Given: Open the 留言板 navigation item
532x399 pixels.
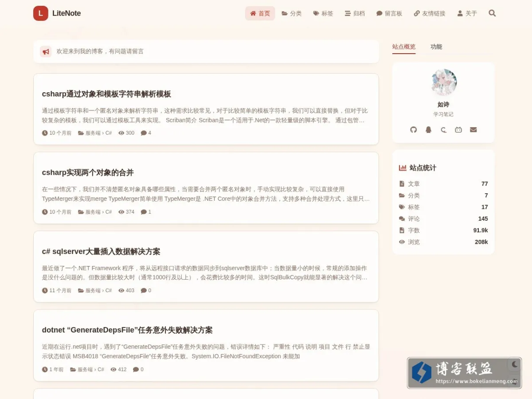Looking at the screenshot, I should (x=389, y=13).
